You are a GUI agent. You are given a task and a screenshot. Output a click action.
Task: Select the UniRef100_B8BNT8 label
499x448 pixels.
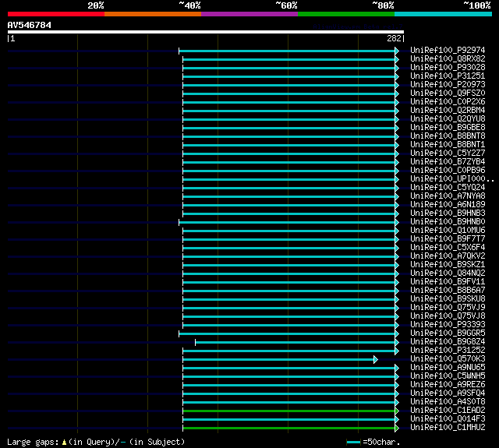(x=448, y=136)
